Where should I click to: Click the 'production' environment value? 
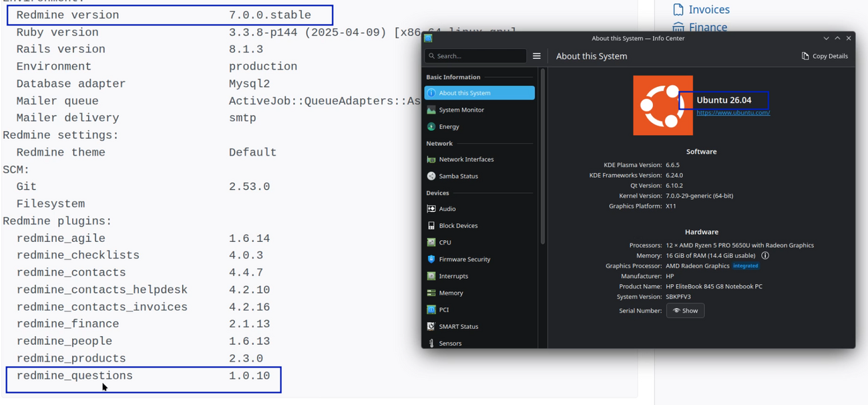click(x=263, y=67)
